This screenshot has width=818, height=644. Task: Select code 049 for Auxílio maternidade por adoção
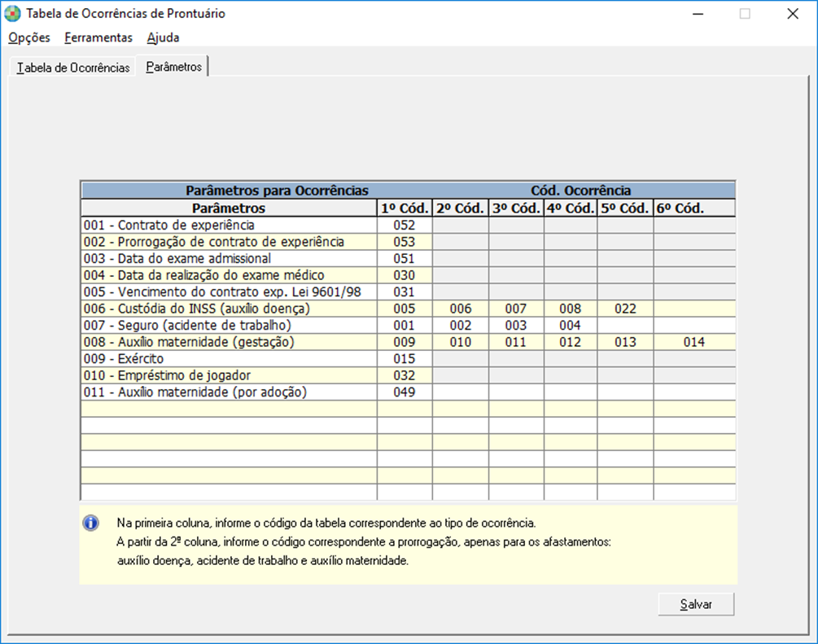pos(405,392)
